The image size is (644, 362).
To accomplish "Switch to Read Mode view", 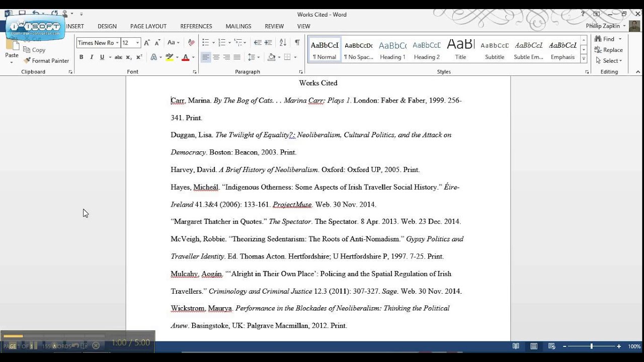I will click(x=516, y=346).
